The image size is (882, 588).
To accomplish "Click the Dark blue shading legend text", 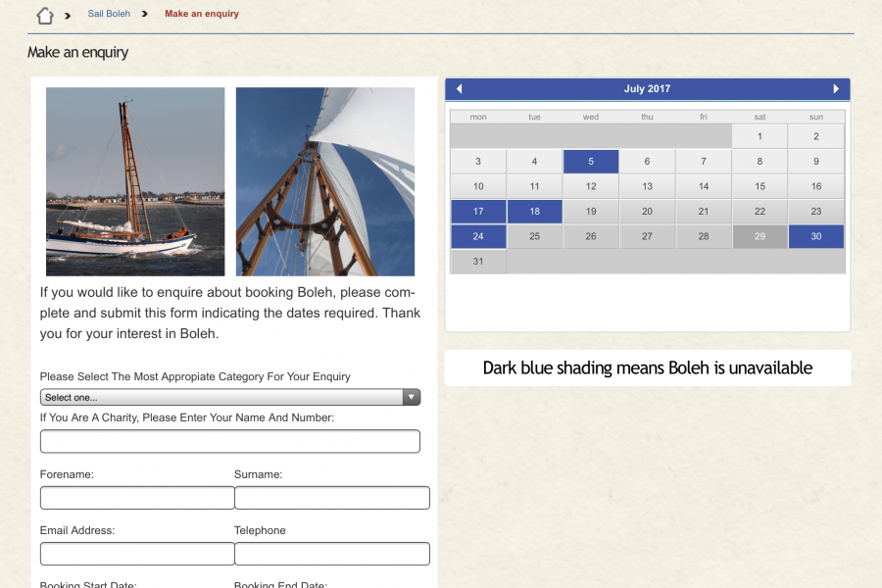I will coord(648,368).
